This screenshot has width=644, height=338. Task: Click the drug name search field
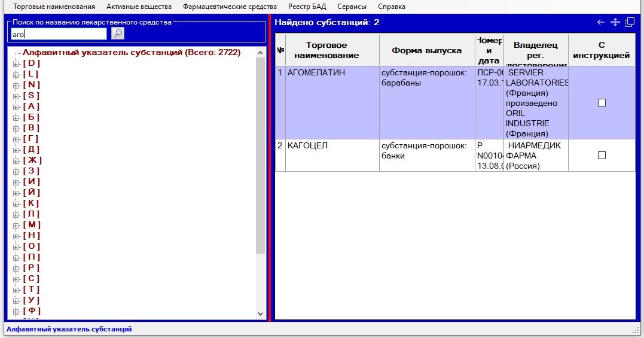point(59,34)
